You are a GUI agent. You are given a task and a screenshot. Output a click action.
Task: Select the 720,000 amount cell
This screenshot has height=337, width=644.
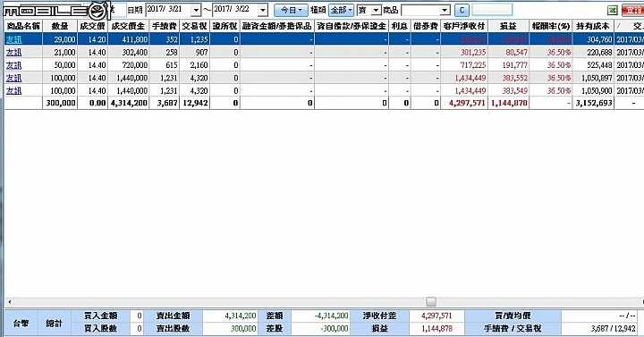(x=129, y=65)
